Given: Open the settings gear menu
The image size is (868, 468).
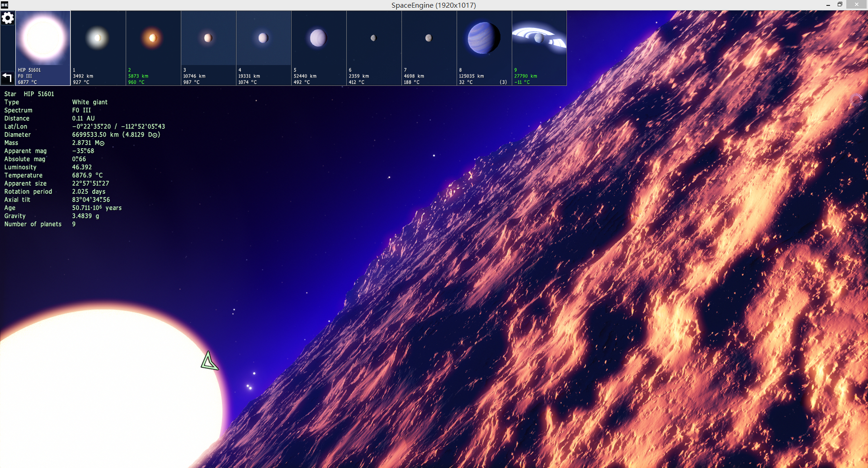Looking at the screenshot, I should (x=8, y=18).
